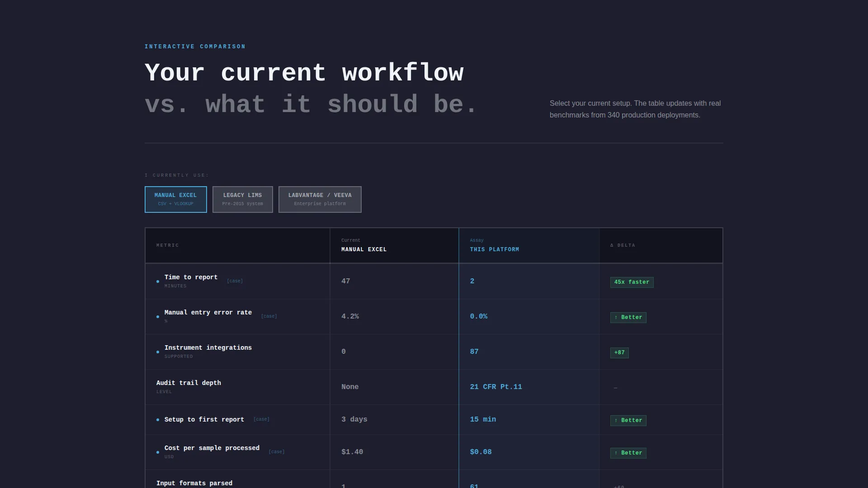Click the THIS PLATFORM column header
Image resolution: width=868 pixels, height=488 pixels.
click(x=495, y=249)
